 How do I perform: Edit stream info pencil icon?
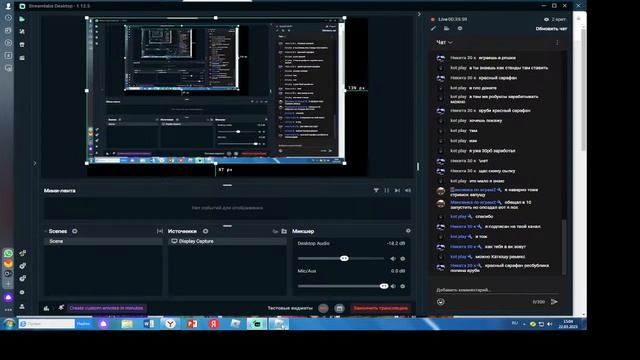[x=433, y=29]
